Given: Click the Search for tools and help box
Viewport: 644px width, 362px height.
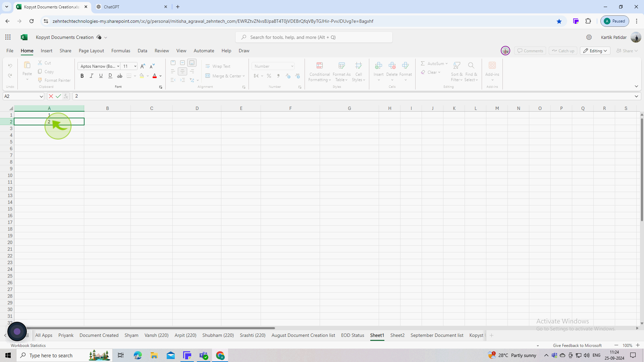Looking at the screenshot, I should pos(314,37).
